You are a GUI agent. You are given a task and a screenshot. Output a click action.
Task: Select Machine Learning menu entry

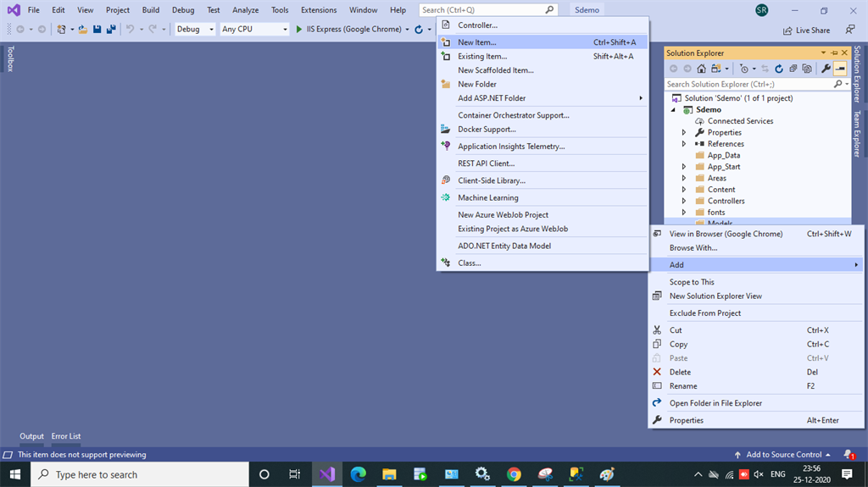(542, 197)
